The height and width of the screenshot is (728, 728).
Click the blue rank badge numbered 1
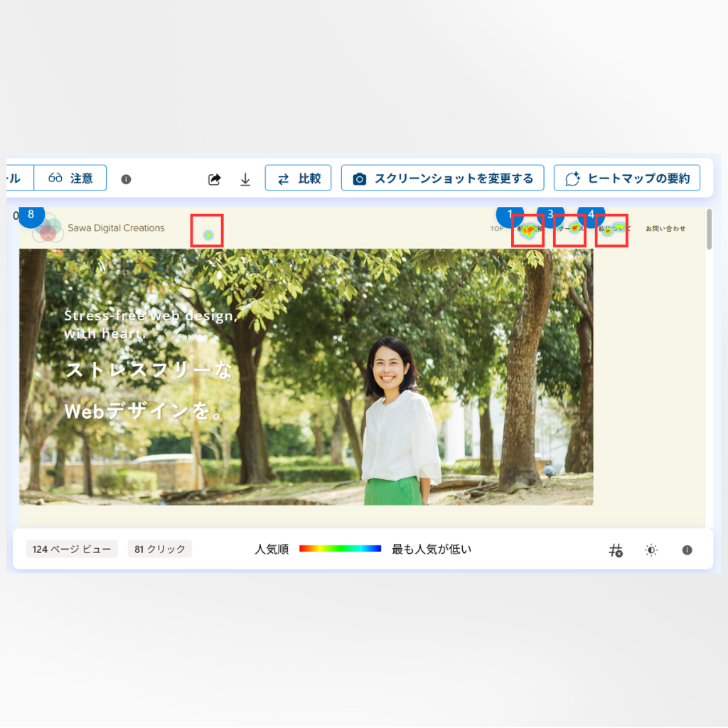point(510,214)
